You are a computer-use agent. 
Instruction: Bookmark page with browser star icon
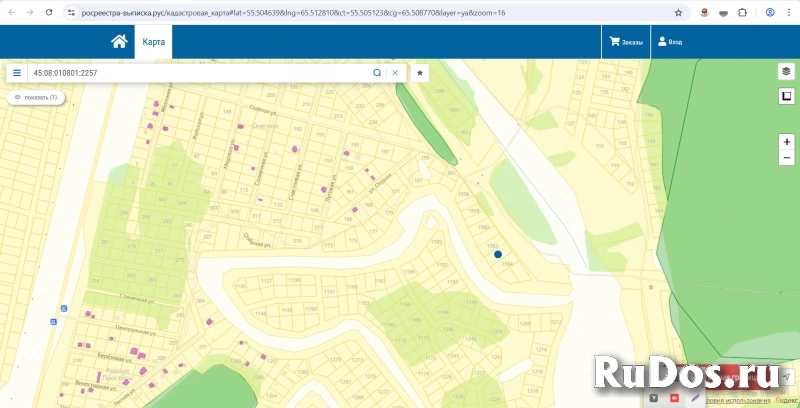[x=679, y=13]
